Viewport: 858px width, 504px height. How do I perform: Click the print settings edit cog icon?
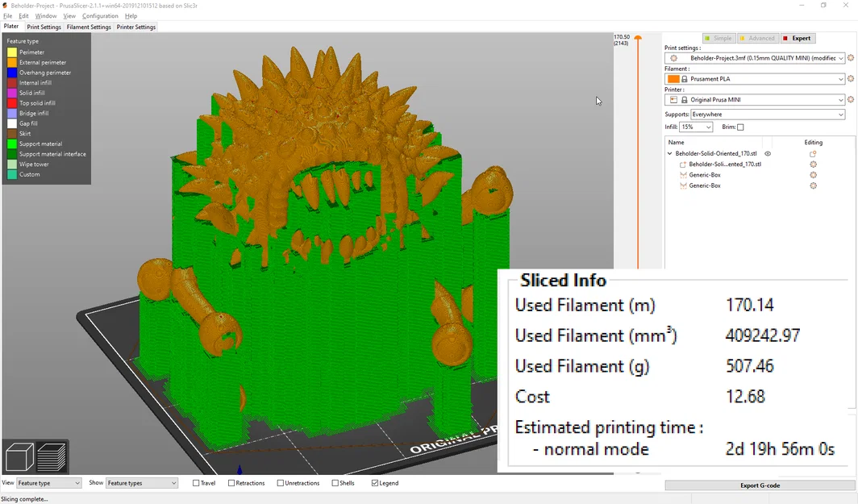[850, 58]
